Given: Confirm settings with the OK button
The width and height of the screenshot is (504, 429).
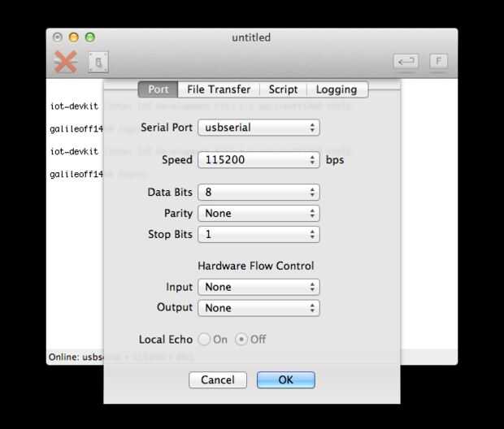Looking at the screenshot, I should pyautogui.click(x=286, y=379).
